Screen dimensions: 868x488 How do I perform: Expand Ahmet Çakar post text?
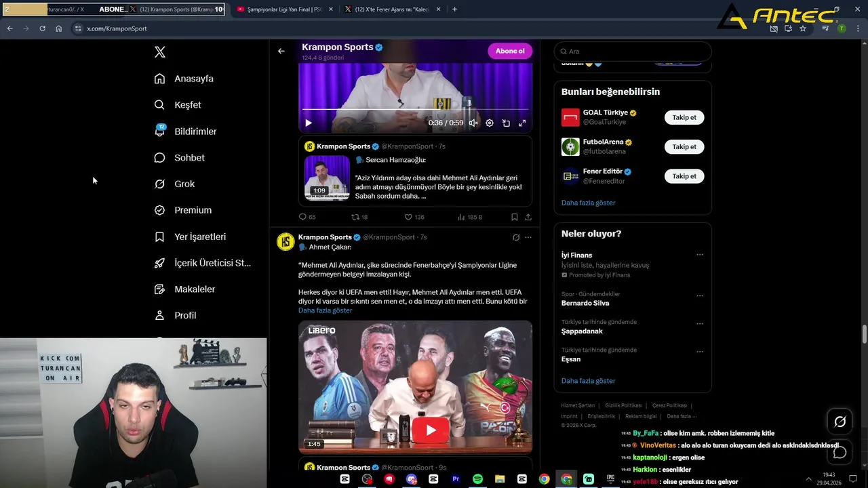[325, 310]
